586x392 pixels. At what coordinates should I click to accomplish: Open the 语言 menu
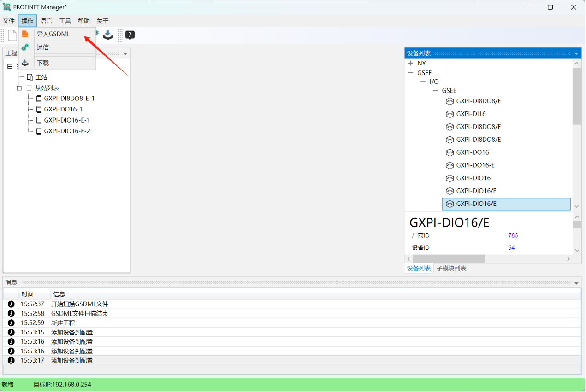pyautogui.click(x=46, y=21)
